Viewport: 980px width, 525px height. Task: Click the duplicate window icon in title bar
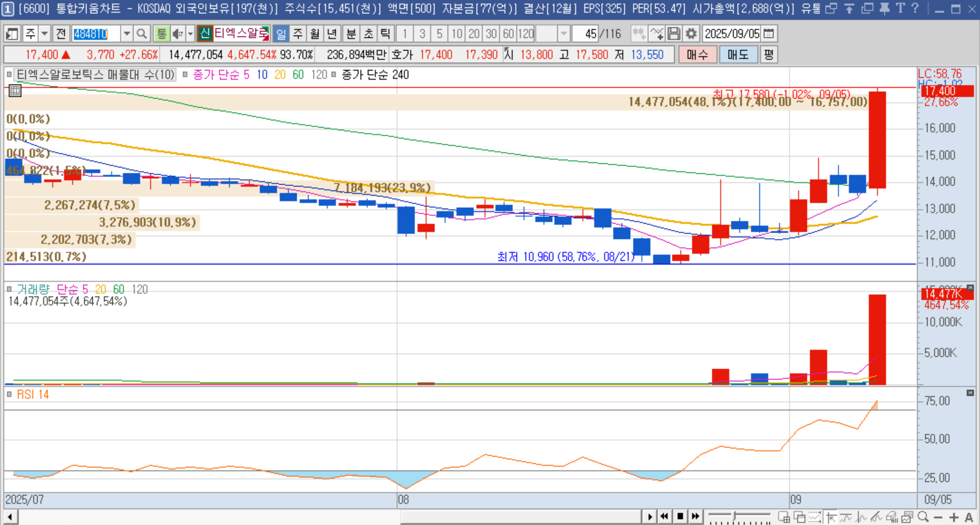[868, 8]
